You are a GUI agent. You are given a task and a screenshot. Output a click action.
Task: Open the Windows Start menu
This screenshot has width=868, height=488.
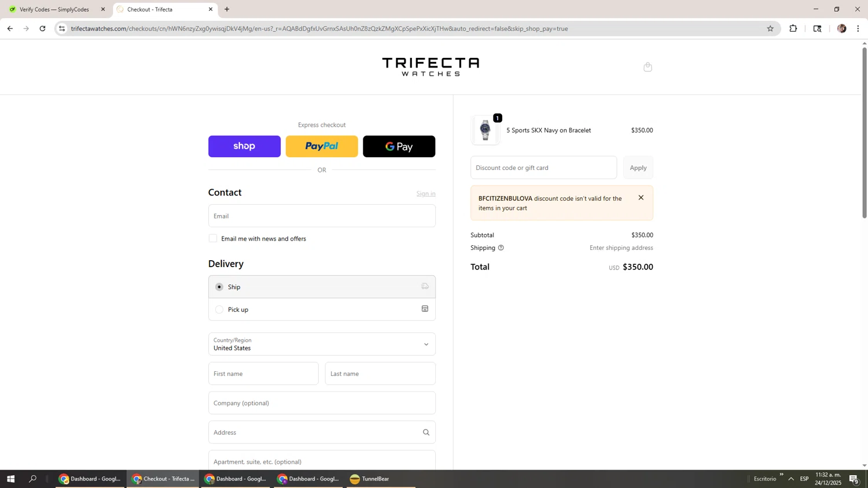pyautogui.click(x=10, y=479)
